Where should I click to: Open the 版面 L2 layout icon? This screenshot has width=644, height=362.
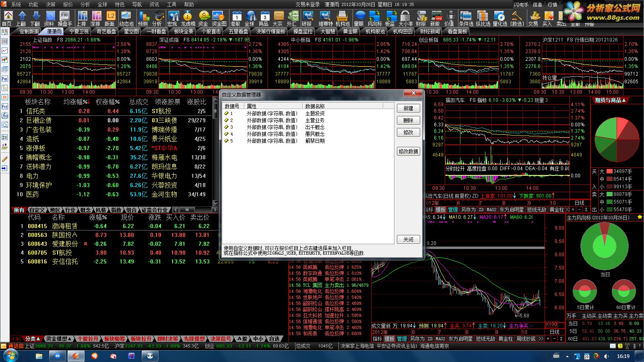coord(110,19)
